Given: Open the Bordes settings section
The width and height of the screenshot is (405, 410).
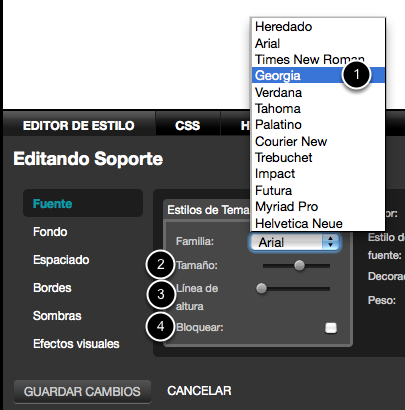Looking at the screenshot, I should 52,288.
